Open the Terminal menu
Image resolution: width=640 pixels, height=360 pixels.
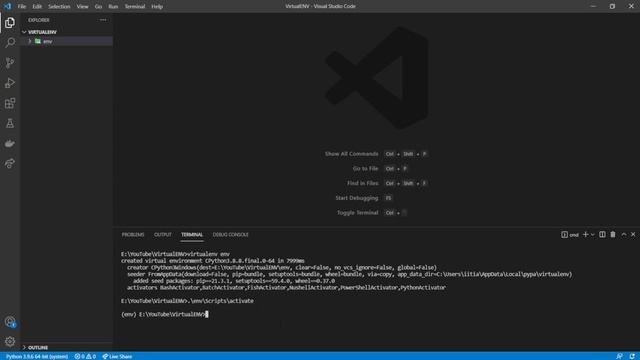135,7
